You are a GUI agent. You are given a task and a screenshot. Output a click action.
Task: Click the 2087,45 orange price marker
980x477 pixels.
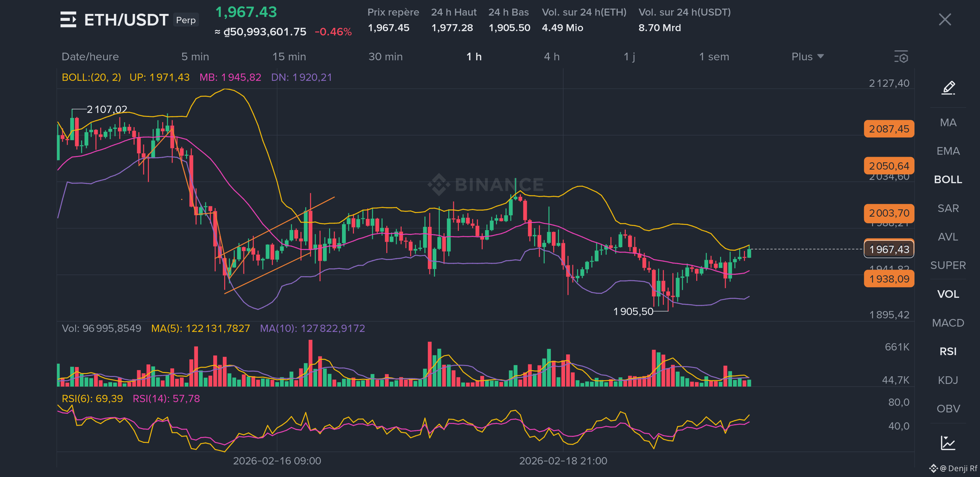click(x=889, y=129)
